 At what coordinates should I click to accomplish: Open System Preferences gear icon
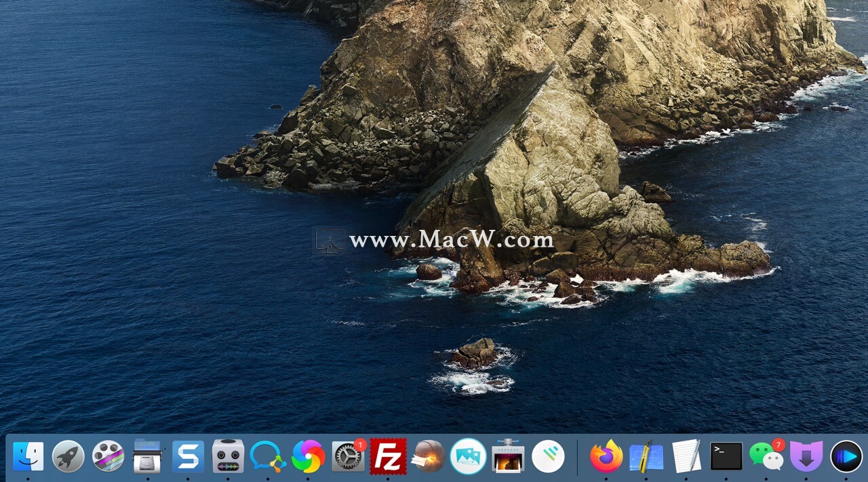coord(349,456)
